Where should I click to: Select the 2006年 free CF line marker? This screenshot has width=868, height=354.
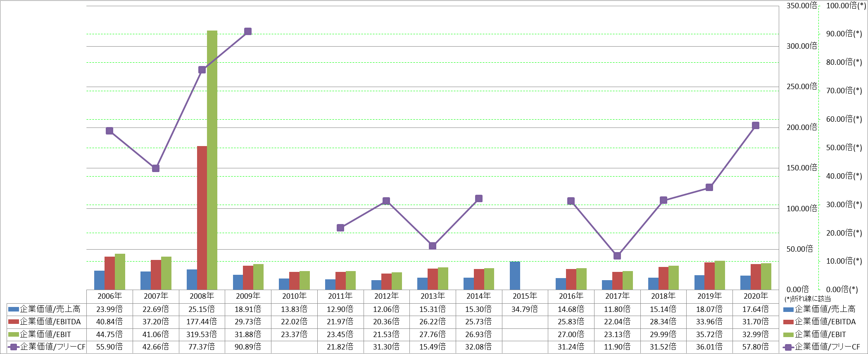(x=109, y=131)
